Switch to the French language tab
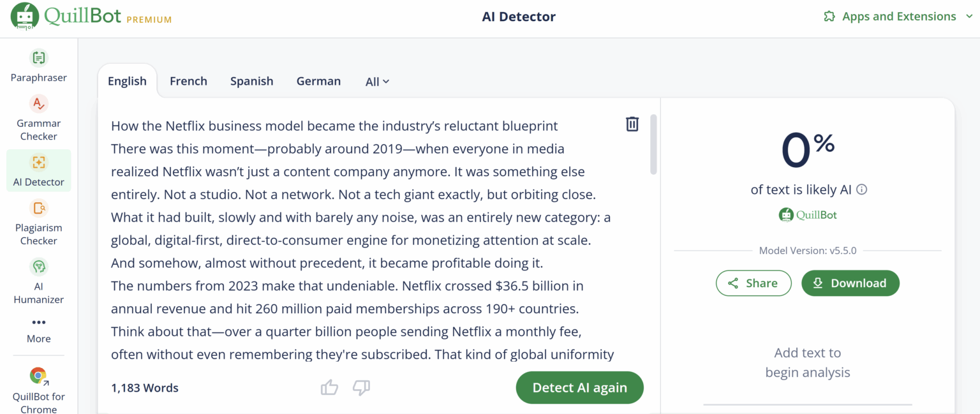The width and height of the screenshot is (980, 414). 188,81
